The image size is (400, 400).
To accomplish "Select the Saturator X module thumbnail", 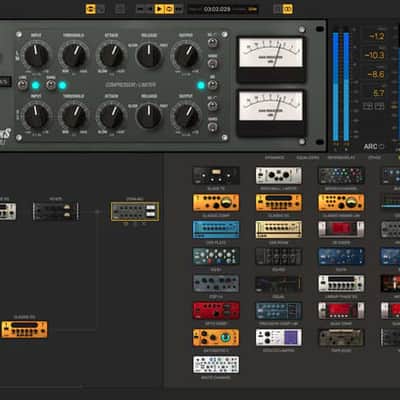I will (x=216, y=338).
